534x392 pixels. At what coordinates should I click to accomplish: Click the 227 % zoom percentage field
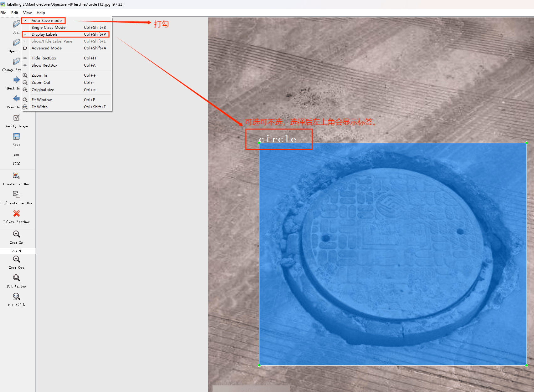(18, 251)
